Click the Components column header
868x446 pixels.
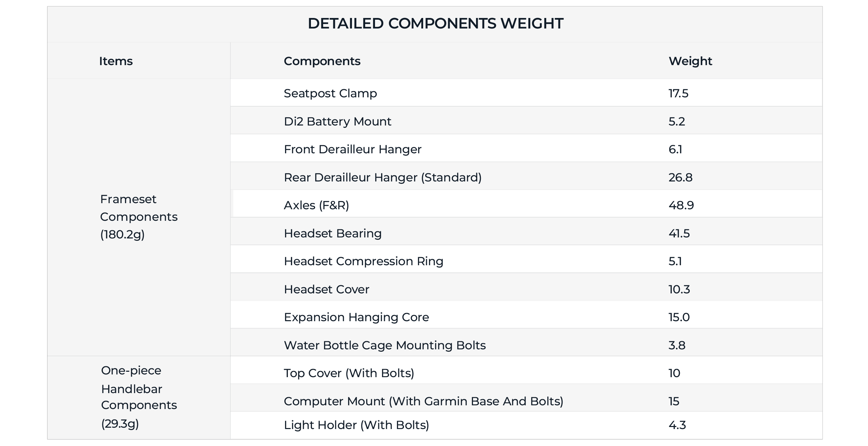click(x=322, y=61)
